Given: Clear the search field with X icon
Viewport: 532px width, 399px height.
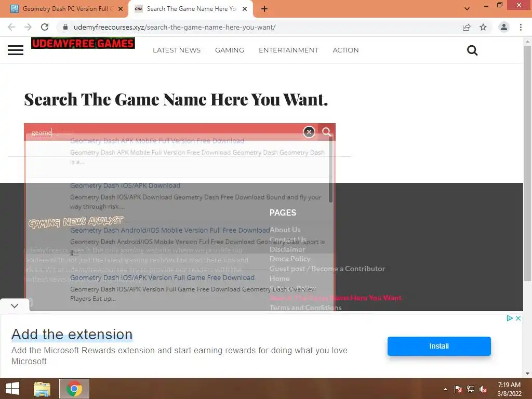Looking at the screenshot, I should point(309,131).
